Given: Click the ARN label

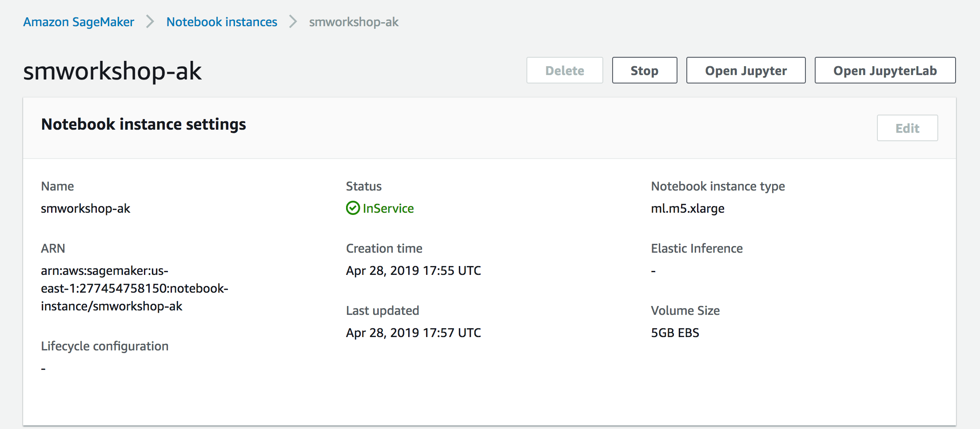Looking at the screenshot, I should (53, 248).
